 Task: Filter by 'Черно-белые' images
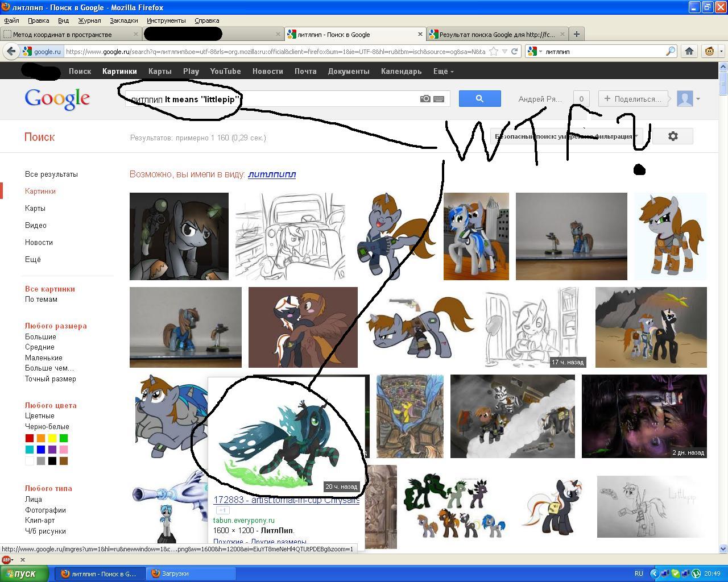47,426
